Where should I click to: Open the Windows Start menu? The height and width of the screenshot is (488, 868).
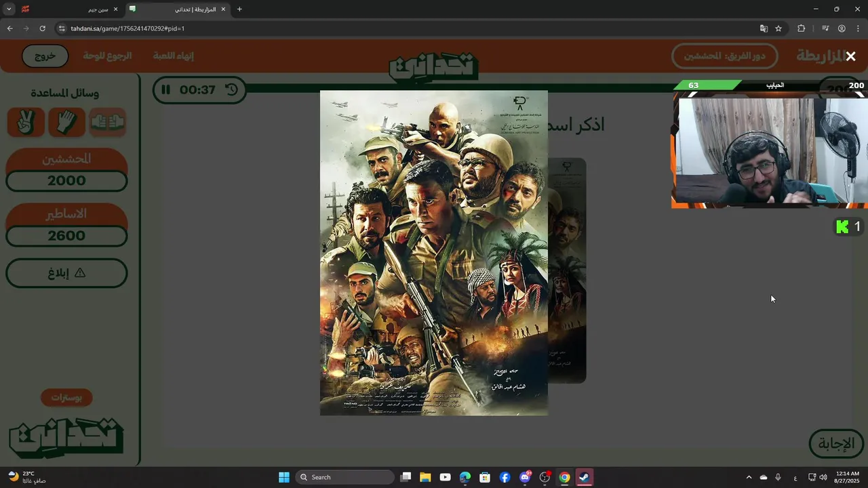284,477
